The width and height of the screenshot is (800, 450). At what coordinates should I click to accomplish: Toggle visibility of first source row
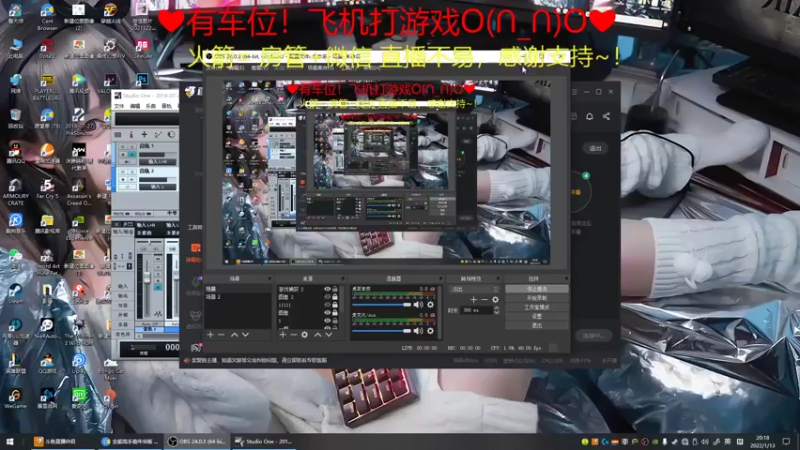[328, 289]
